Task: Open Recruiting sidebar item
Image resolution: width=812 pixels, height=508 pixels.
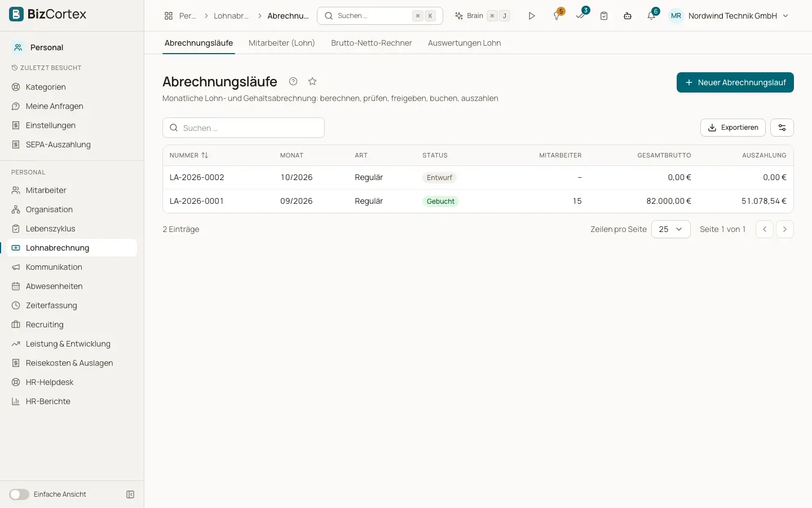Action: point(72,325)
